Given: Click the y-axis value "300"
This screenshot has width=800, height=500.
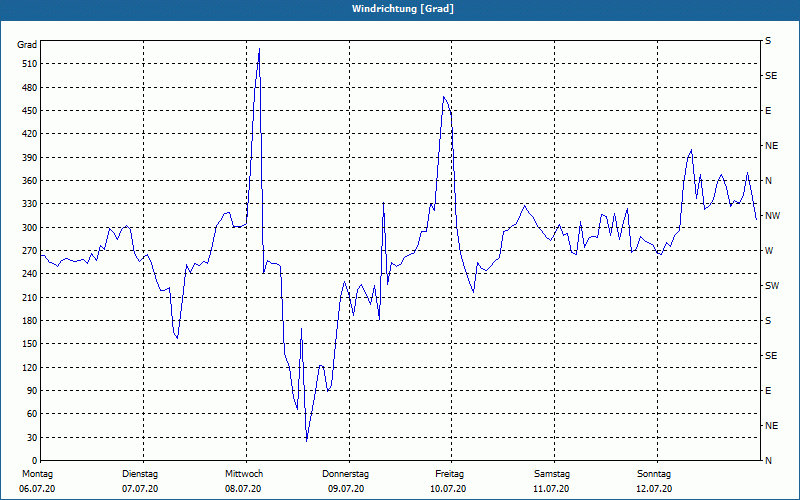Looking at the screenshot, I should coord(28,228).
